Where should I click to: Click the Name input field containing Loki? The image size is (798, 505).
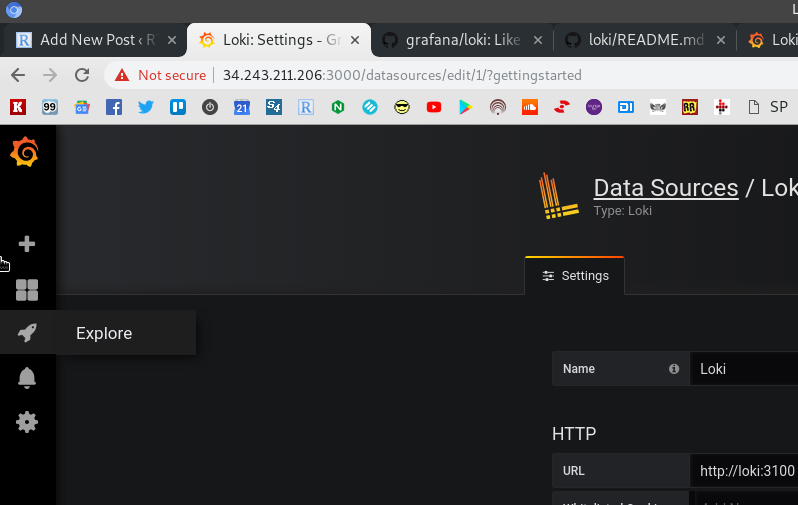[744, 369]
